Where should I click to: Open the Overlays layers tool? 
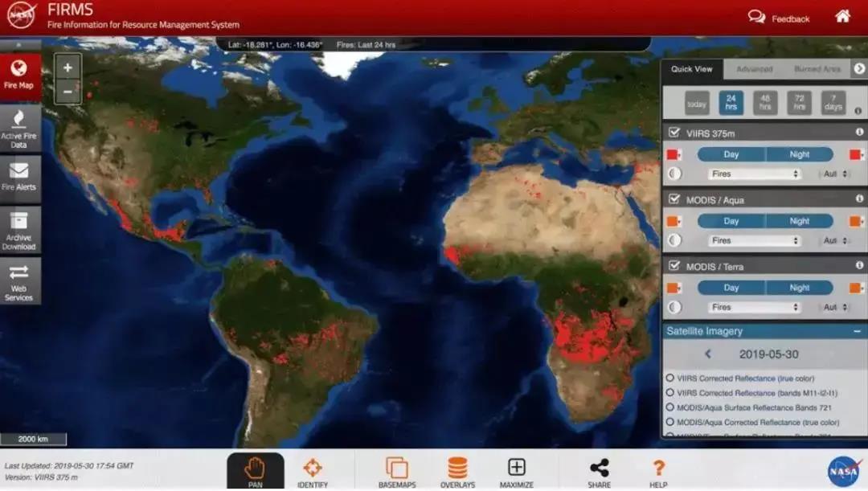457,472
